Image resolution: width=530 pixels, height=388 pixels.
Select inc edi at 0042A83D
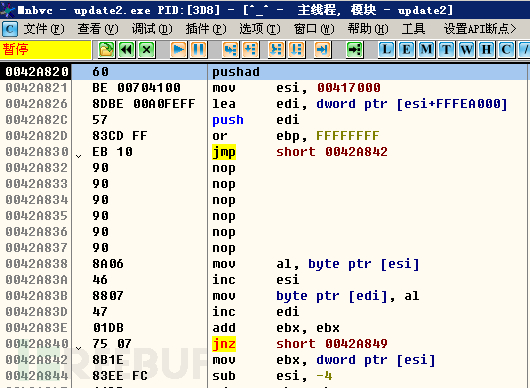(256, 312)
